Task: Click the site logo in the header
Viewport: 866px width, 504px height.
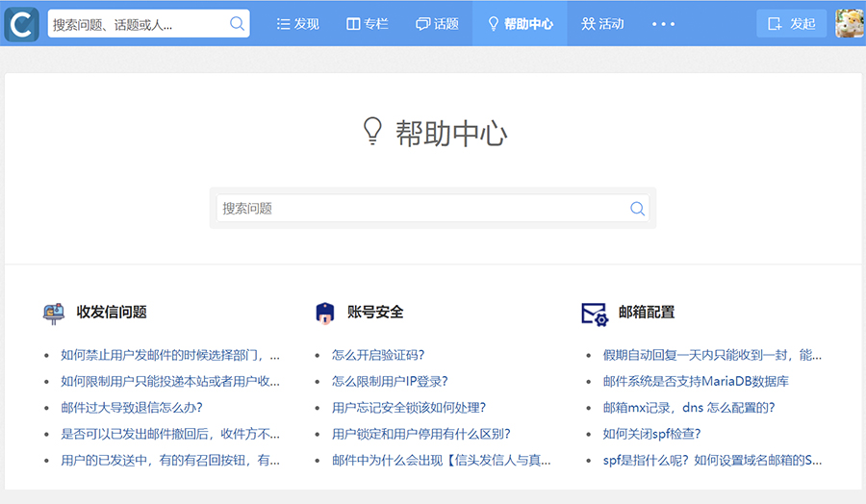Action: point(21,24)
